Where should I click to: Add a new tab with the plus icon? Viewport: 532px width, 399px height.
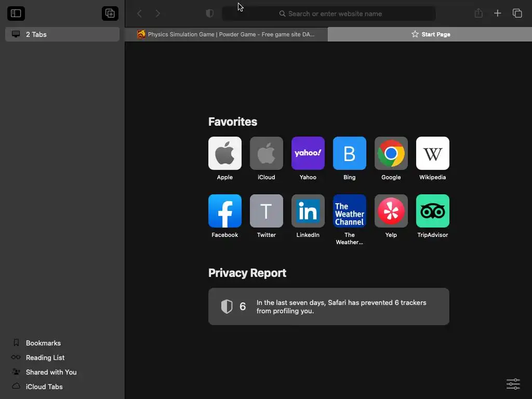(497, 13)
